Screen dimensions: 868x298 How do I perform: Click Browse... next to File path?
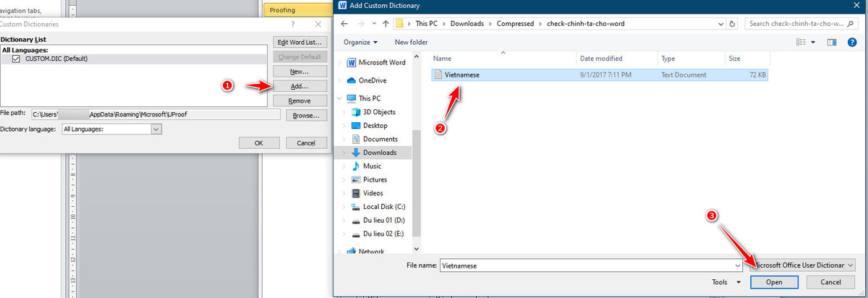(x=307, y=115)
